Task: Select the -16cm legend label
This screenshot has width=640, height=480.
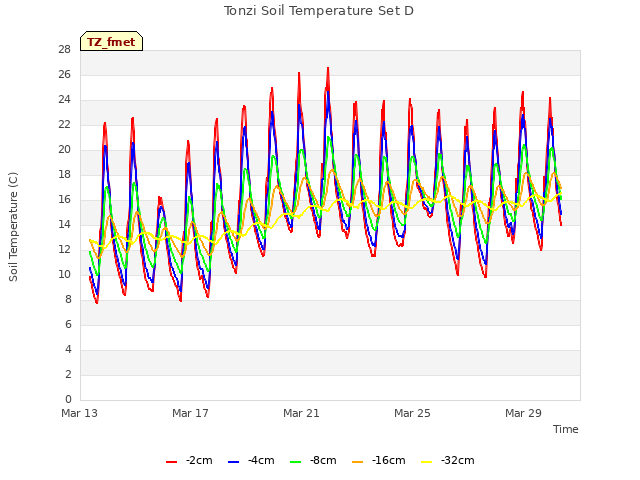Action: coord(389,460)
